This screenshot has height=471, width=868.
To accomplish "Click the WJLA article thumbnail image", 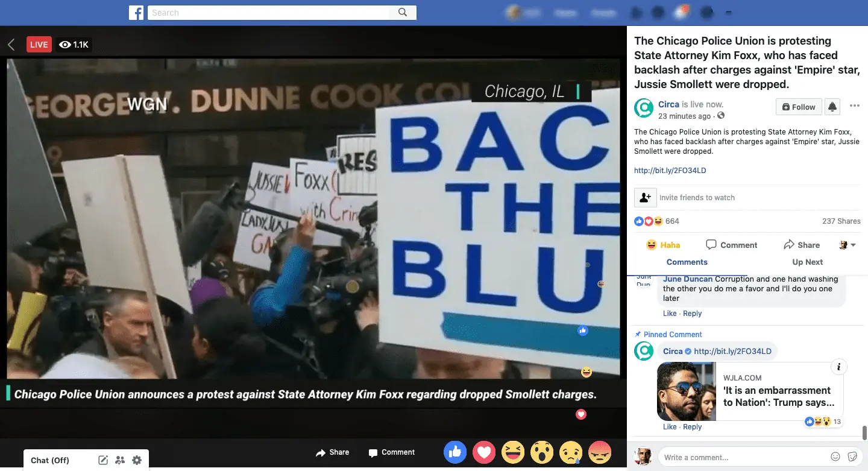I will pos(687,391).
